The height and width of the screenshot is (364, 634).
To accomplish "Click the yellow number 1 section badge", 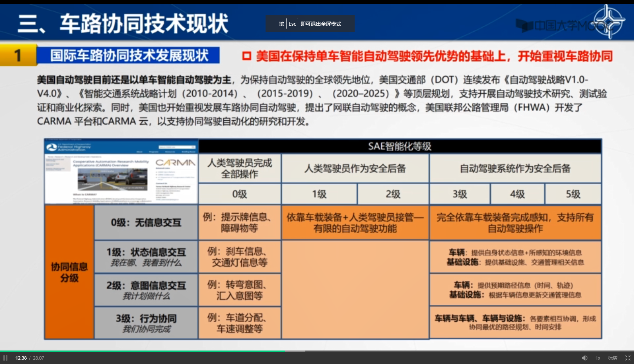I will (18, 55).
